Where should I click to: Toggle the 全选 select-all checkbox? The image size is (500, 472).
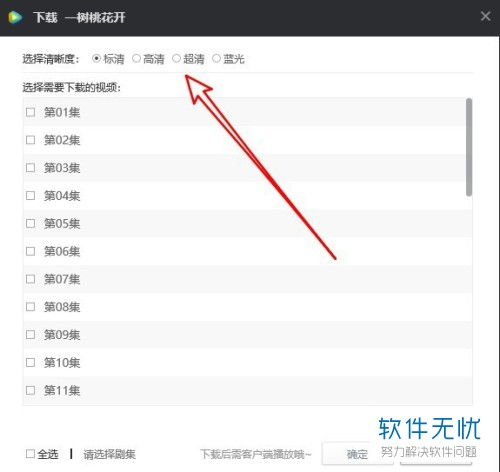point(30,454)
